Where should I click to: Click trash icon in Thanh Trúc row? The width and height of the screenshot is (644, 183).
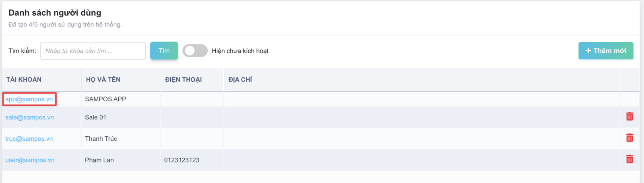[630, 138]
